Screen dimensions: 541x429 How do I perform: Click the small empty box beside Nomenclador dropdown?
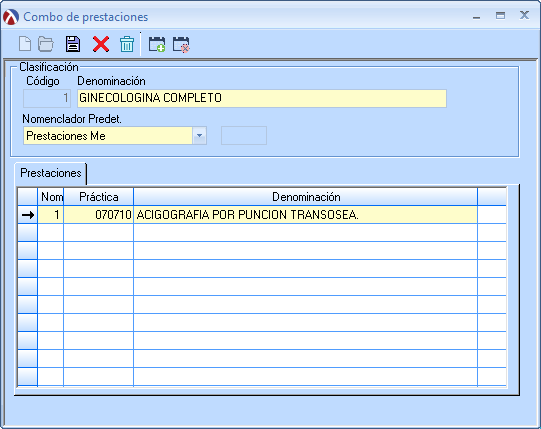[244, 136]
